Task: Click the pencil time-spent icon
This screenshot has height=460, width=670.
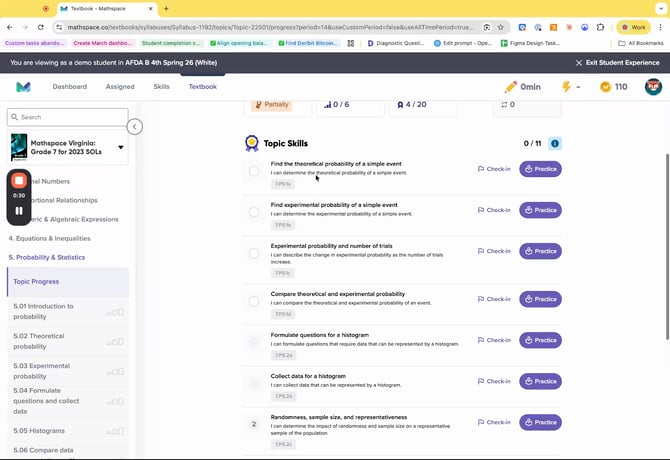Action: pyautogui.click(x=511, y=87)
